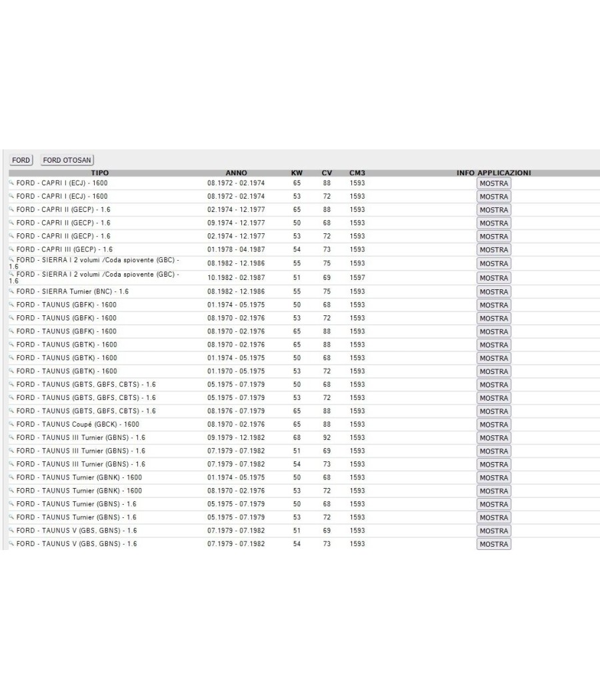Viewport: 600px width, 700px height.
Task: Click magnifier icon for TAUNUS (GBTK) 53 kW row
Action: (11, 371)
